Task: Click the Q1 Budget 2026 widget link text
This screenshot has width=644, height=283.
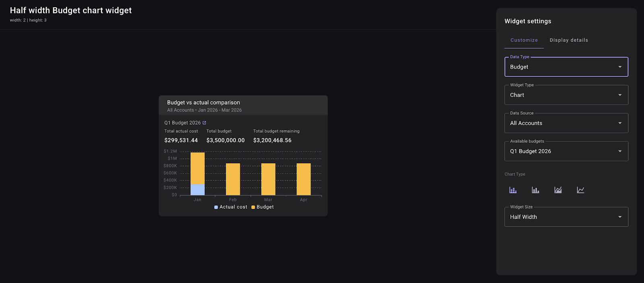Action: click(182, 123)
